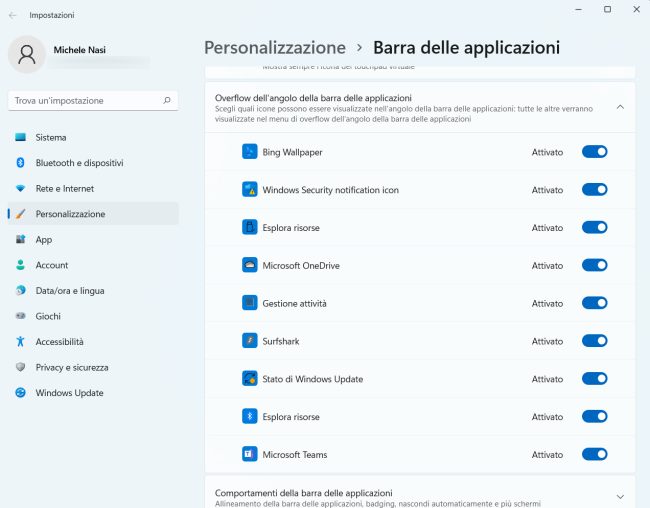Click the Attivato status beside Microsoft OneDrive
This screenshot has width=650, height=508.
pos(547,265)
